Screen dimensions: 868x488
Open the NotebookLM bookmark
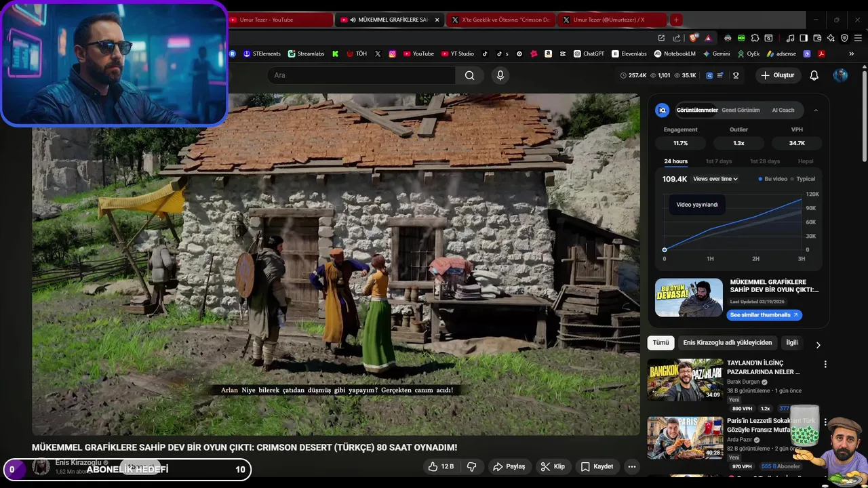click(675, 54)
